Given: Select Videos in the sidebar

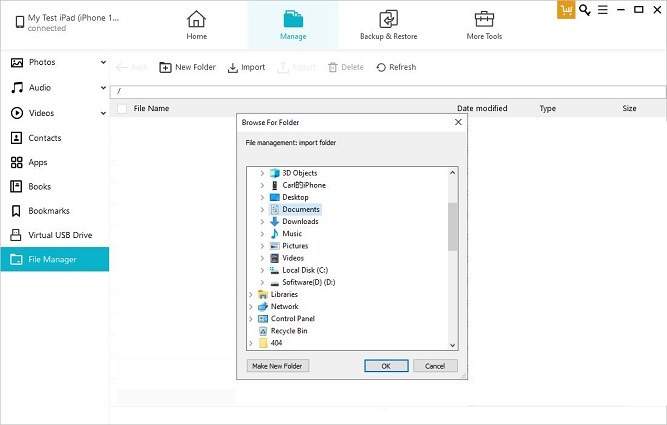Looking at the screenshot, I should pyautogui.click(x=41, y=113).
